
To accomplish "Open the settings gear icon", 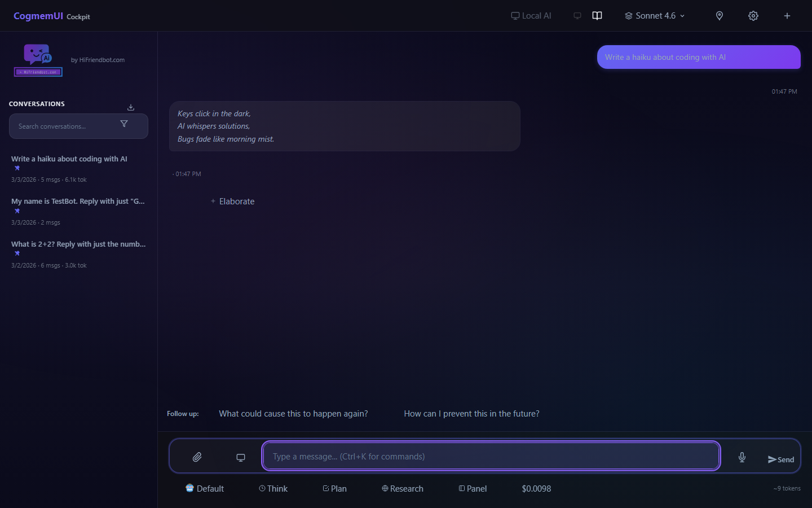I will point(753,16).
